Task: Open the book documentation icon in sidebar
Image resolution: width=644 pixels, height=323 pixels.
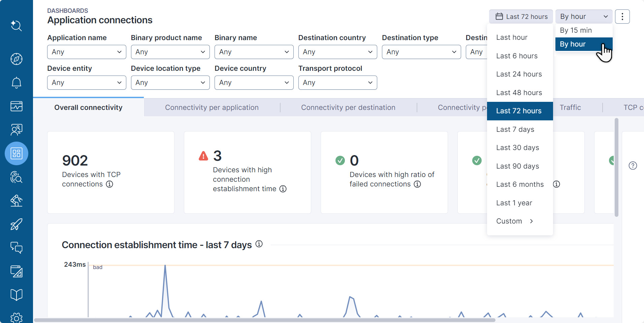Action: (16, 295)
